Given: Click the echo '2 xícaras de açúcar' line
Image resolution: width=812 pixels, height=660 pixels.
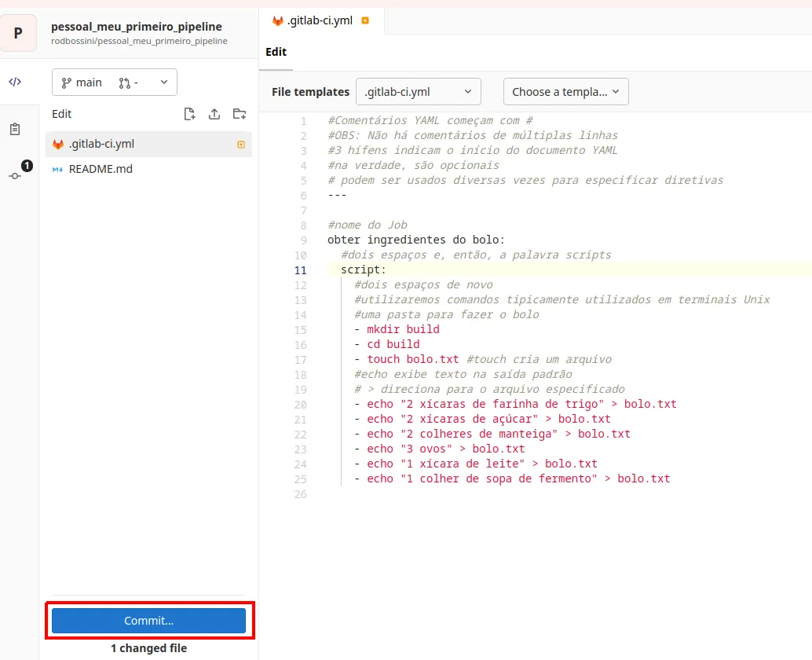Looking at the screenshot, I should (482, 419).
